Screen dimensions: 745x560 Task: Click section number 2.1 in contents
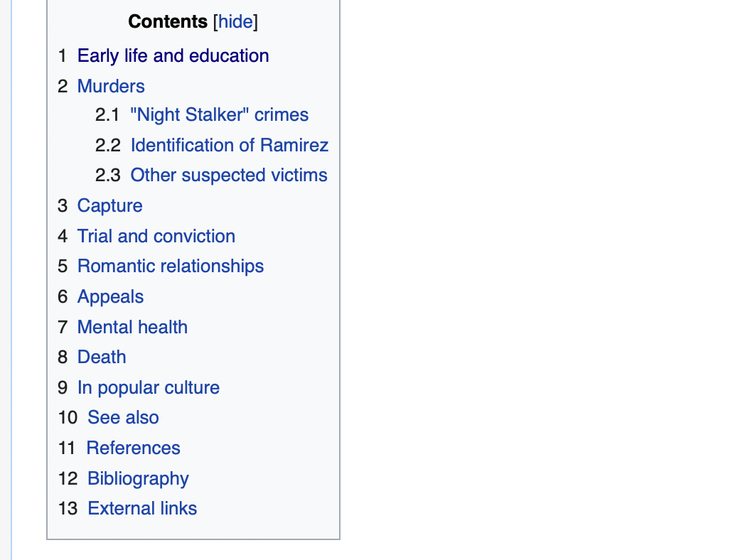pos(107,115)
